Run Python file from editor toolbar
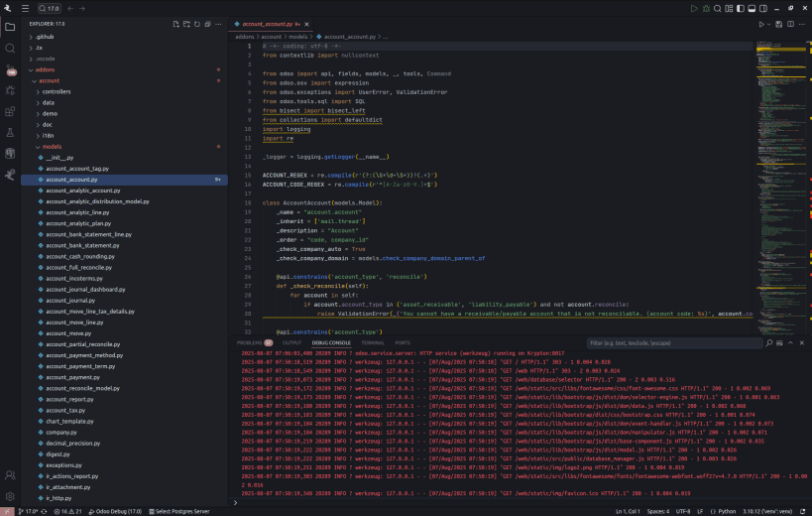 760,24
